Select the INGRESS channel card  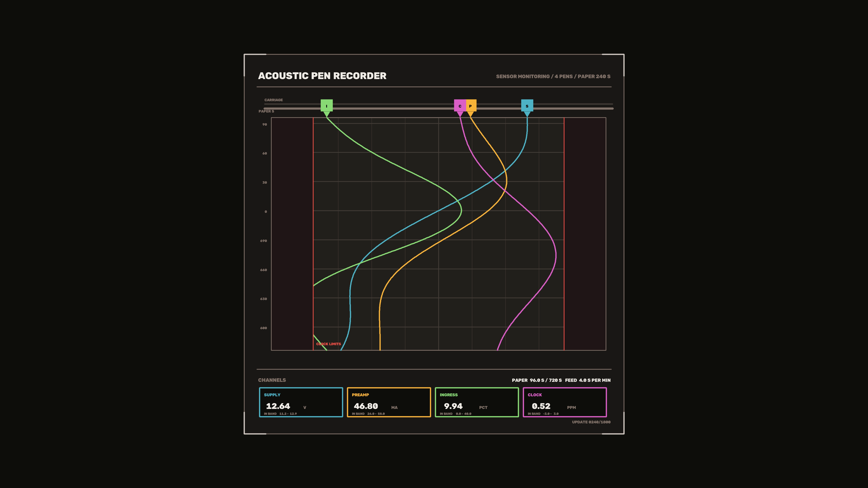click(477, 402)
